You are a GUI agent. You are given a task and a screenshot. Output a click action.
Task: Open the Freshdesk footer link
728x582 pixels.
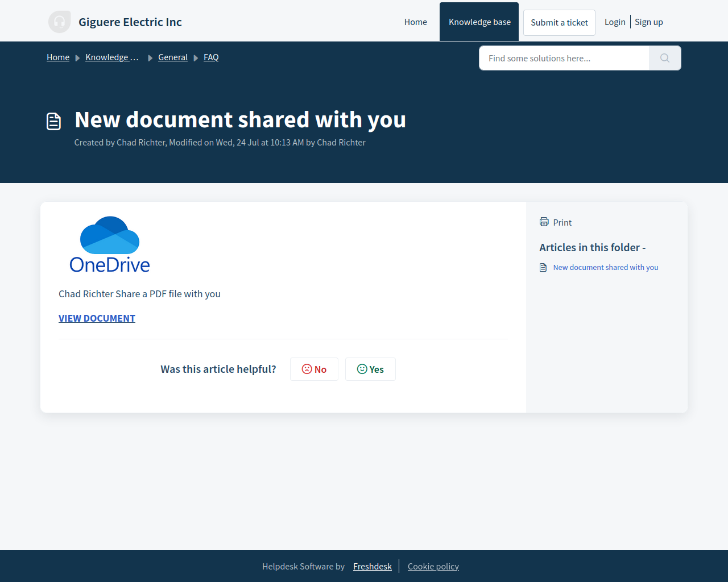(373, 566)
